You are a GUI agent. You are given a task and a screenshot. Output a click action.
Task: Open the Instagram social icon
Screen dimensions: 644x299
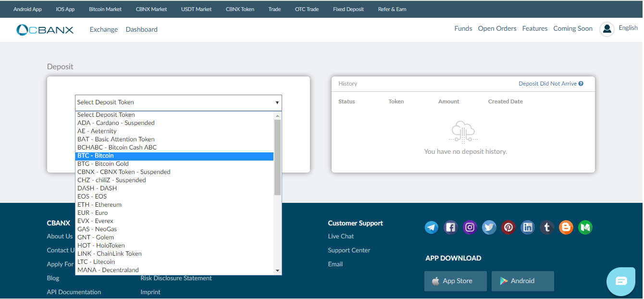pos(470,227)
